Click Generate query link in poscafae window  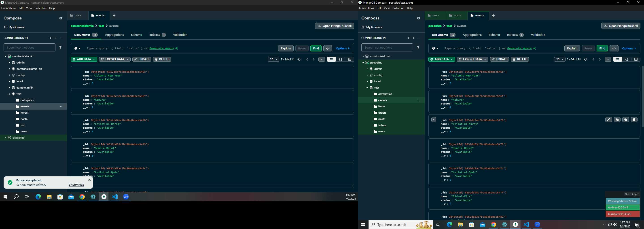pyautogui.click(x=519, y=48)
